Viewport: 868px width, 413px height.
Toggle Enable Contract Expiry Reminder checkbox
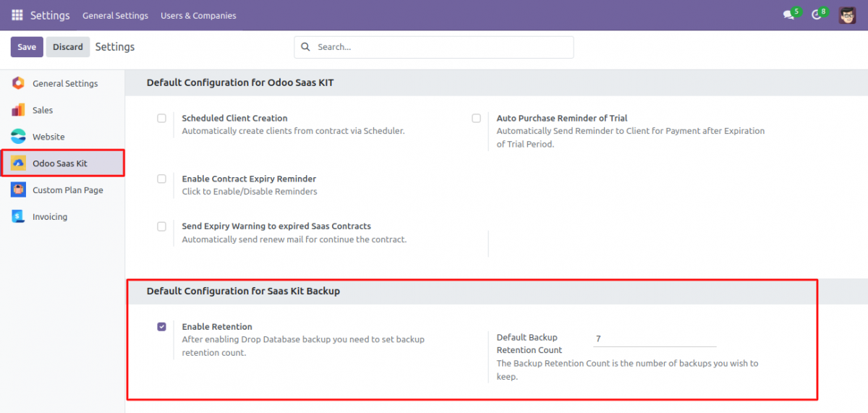pos(162,179)
